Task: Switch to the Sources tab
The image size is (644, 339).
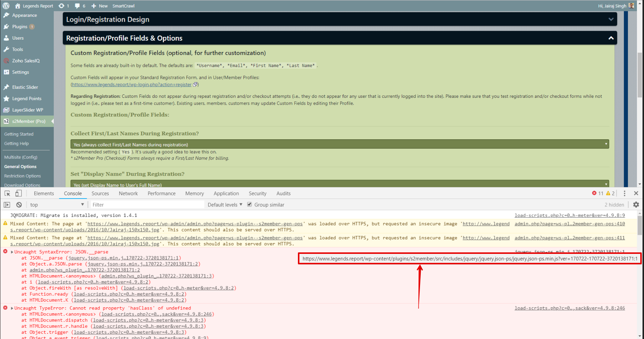Action: point(100,193)
